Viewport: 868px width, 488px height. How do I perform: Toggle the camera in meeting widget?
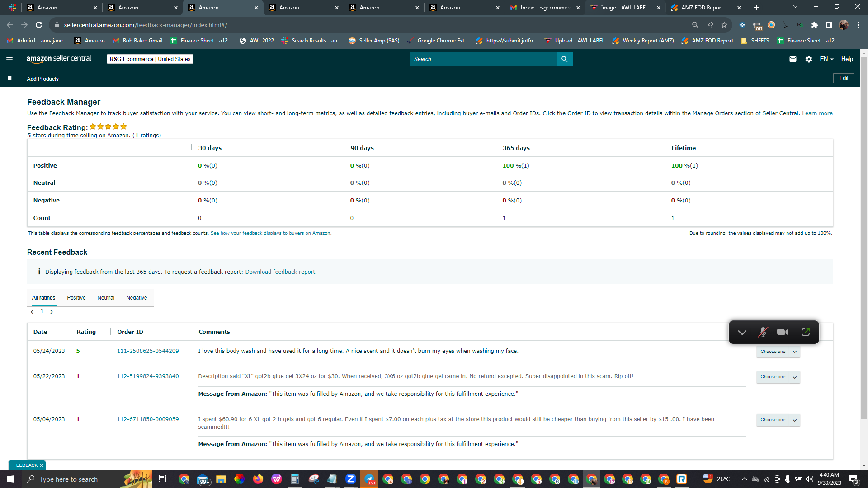(x=783, y=332)
